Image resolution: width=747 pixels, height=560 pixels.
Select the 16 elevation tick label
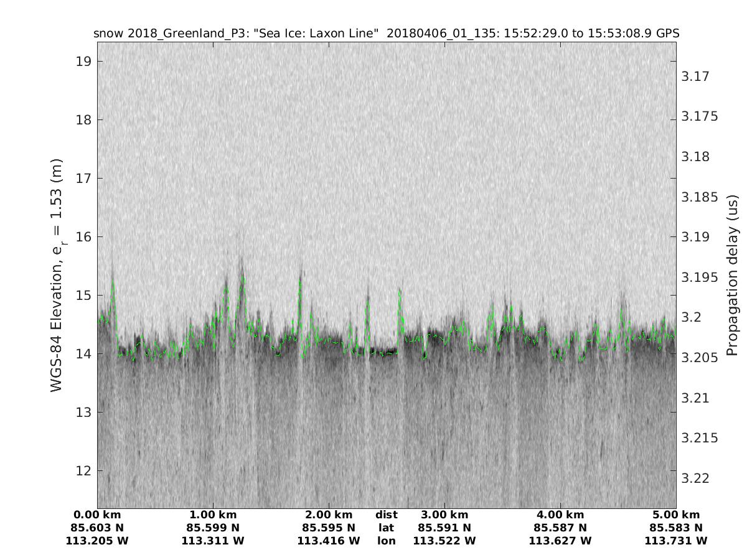pyautogui.click(x=84, y=237)
